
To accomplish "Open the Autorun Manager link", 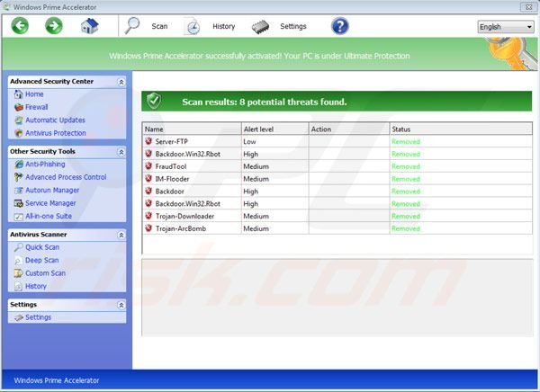I will 52,190.
